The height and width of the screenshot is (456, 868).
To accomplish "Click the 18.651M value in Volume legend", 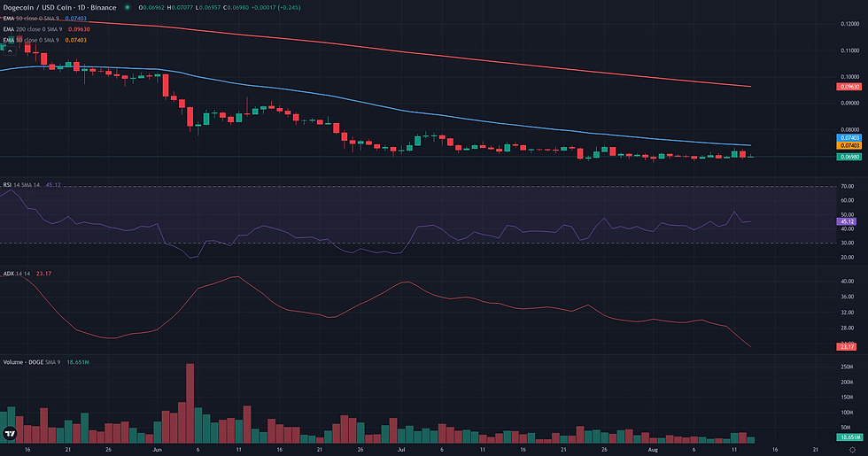I will point(78,362).
